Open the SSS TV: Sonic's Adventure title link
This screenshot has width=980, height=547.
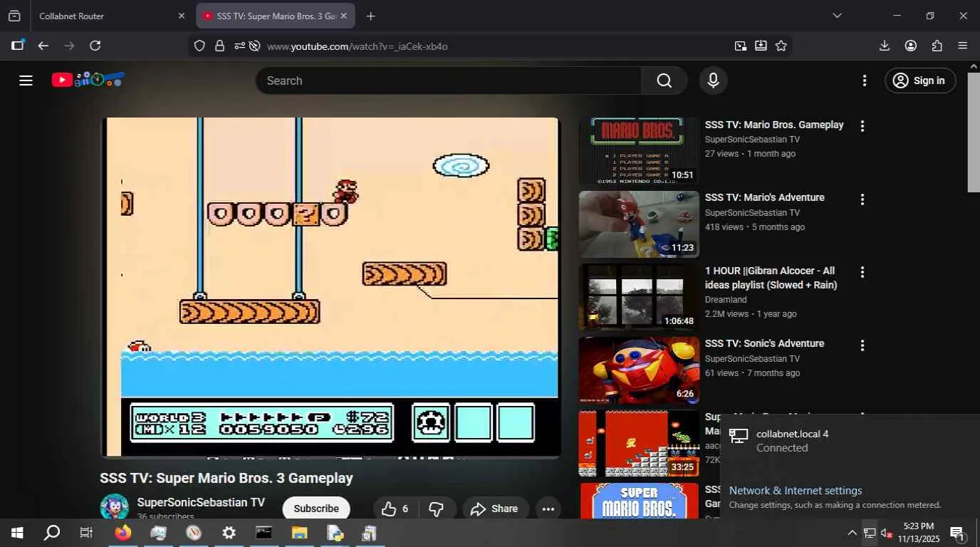(765, 343)
